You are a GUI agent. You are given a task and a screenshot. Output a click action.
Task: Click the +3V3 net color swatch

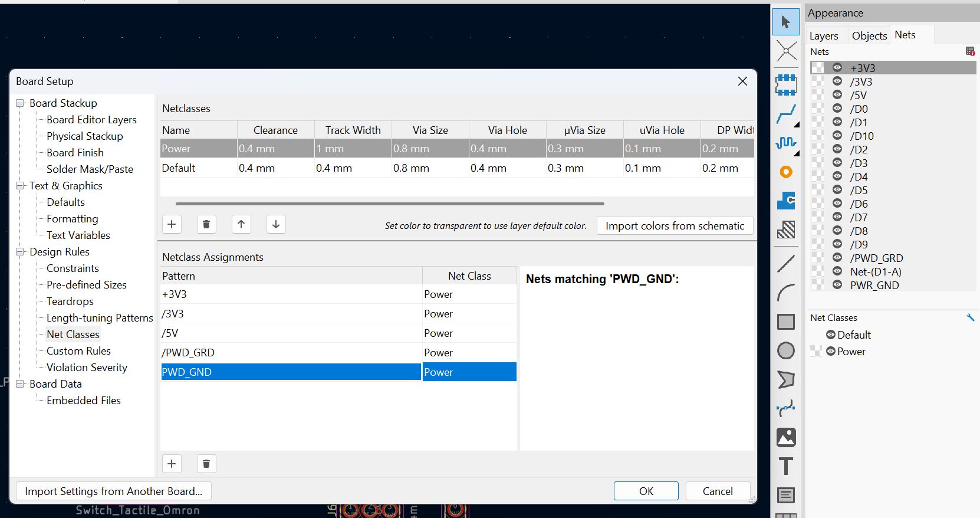click(x=817, y=68)
